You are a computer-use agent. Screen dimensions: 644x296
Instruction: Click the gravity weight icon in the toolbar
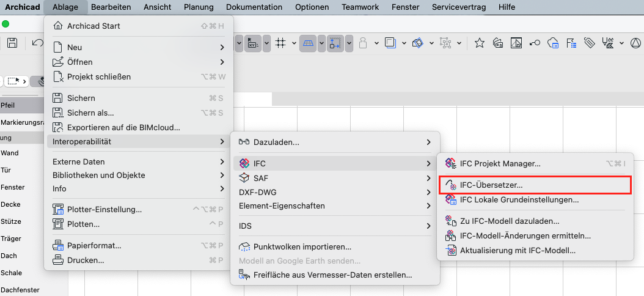click(x=363, y=43)
